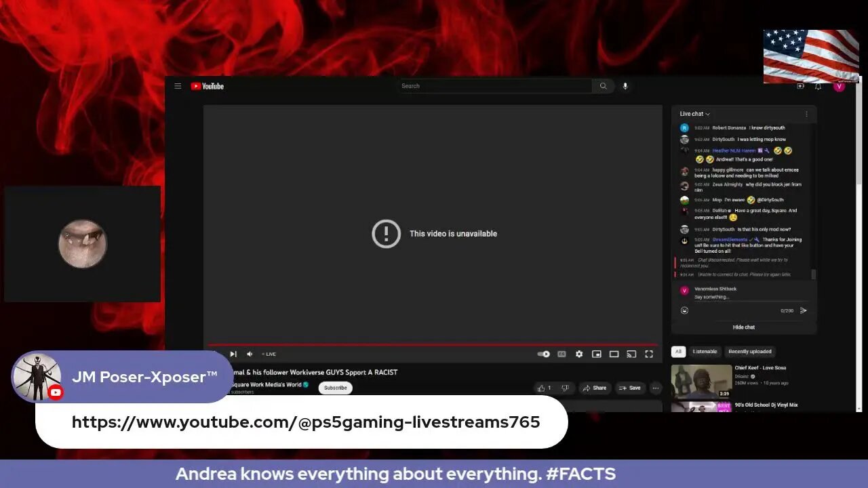
Task: Jump to LIVE indicator in player
Action: pos(269,354)
